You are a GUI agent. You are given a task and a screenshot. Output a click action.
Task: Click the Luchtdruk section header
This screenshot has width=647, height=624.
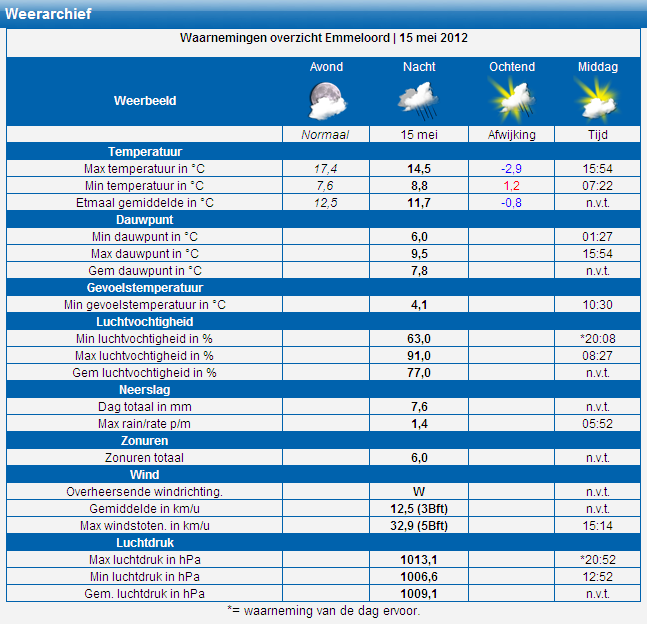(145, 543)
